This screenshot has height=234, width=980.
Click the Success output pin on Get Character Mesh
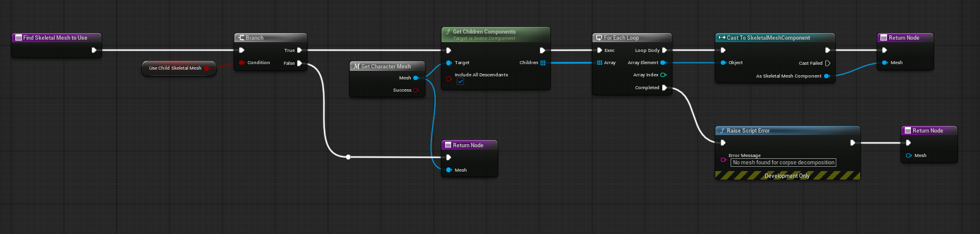point(416,90)
